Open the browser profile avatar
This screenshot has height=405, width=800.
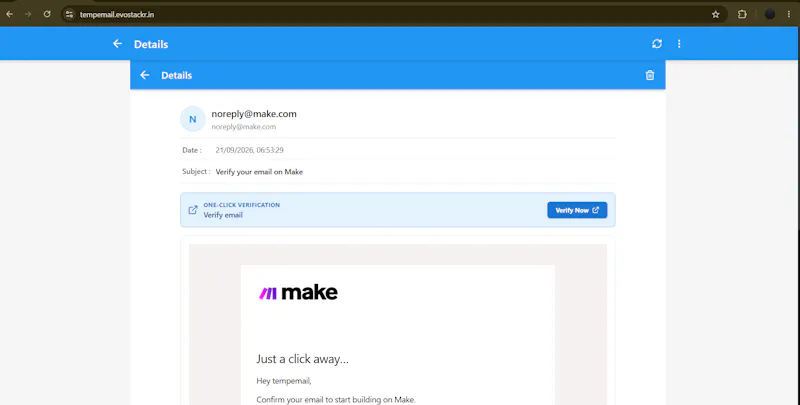(x=770, y=14)
